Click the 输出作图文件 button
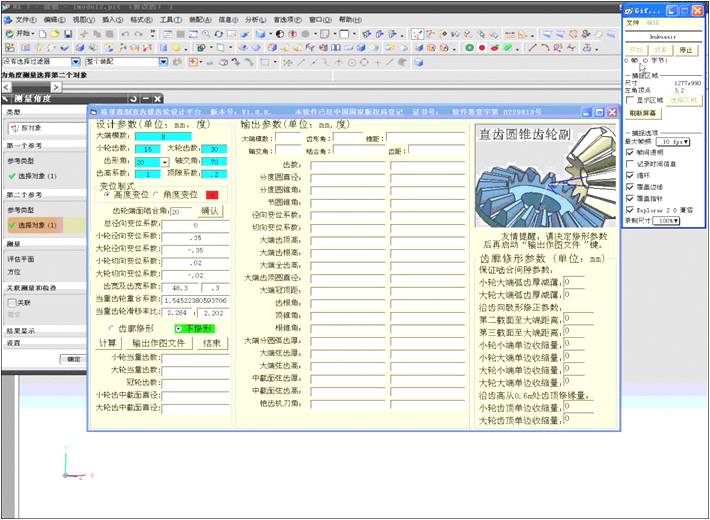710x520 pixels. pyautogui.click(x=158, y=342)
